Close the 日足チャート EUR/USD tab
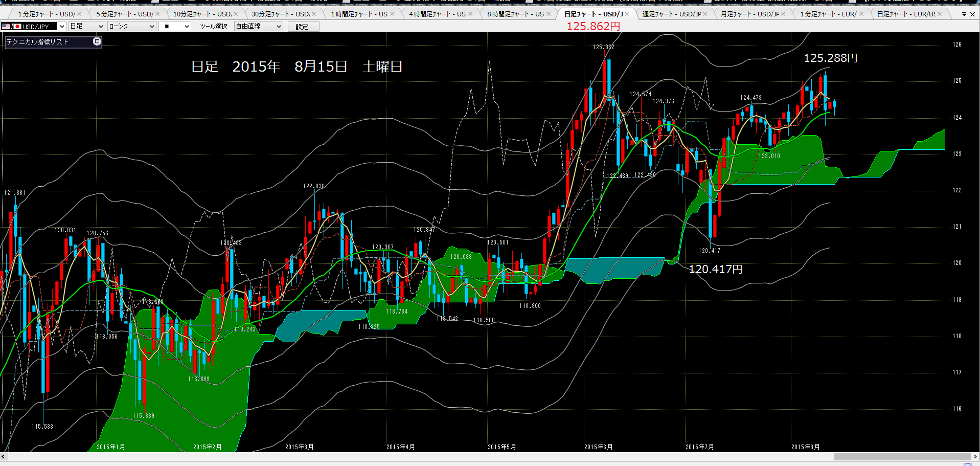The height and width of the screenshot is (466, 980). 940,14
